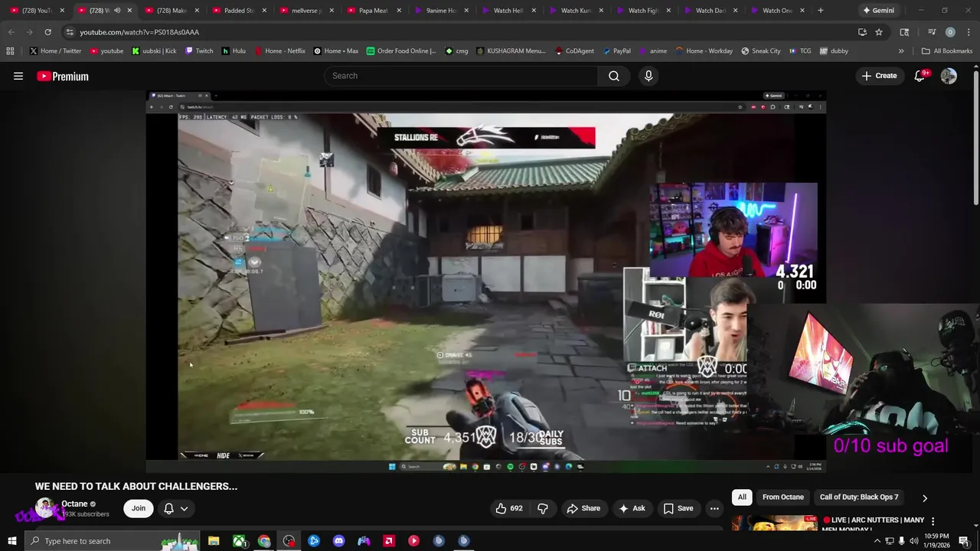
Task: Switch to the mellverse tab
Action: (x=306, y=11)
